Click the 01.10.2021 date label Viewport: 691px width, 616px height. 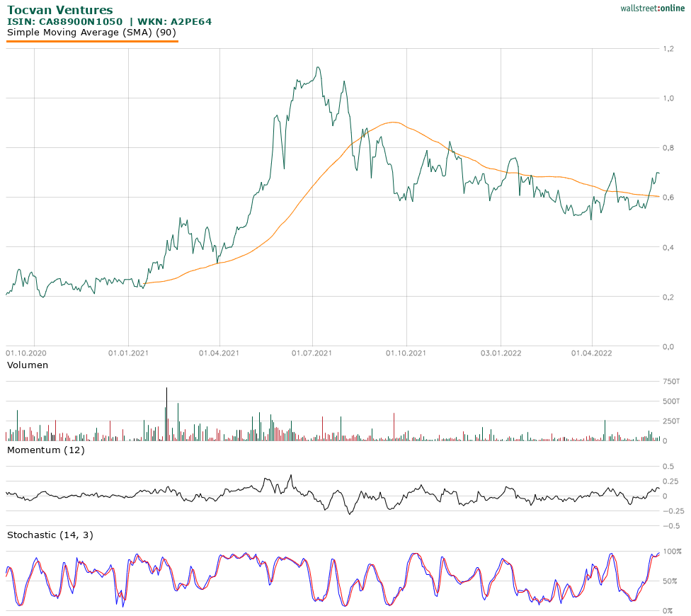406,353
